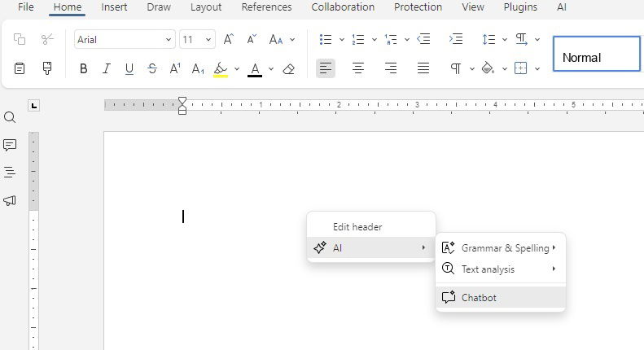
Task: Decrease paragraph indent
Action: (423, 39)
